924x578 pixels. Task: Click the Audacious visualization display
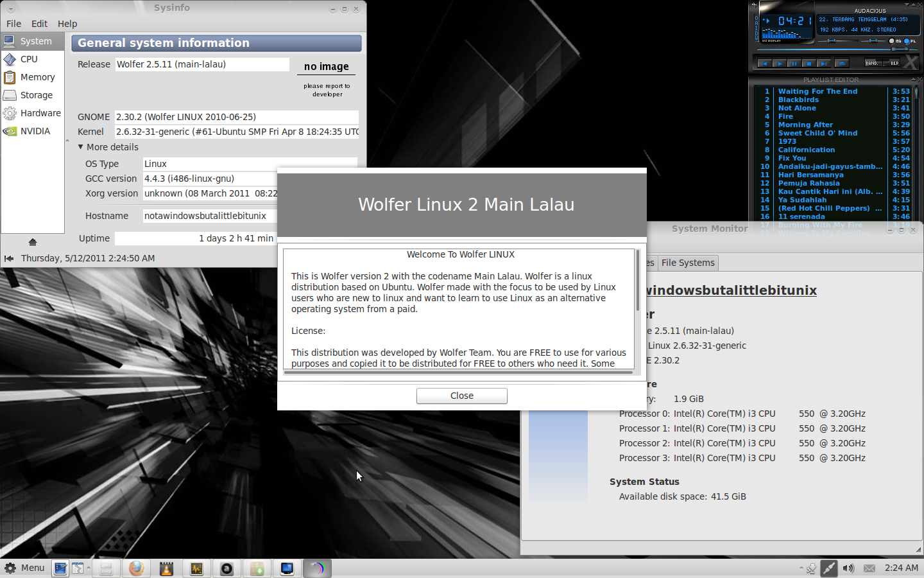tap(787, 33)
